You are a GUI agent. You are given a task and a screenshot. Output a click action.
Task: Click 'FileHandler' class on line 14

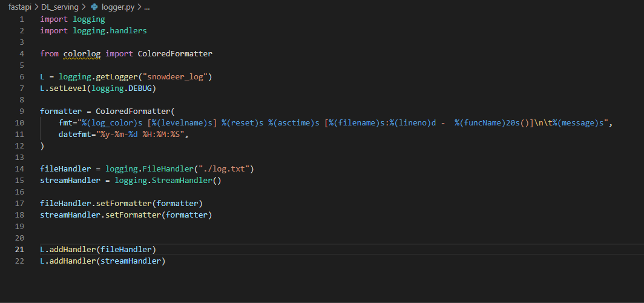(x=168, y=168)
